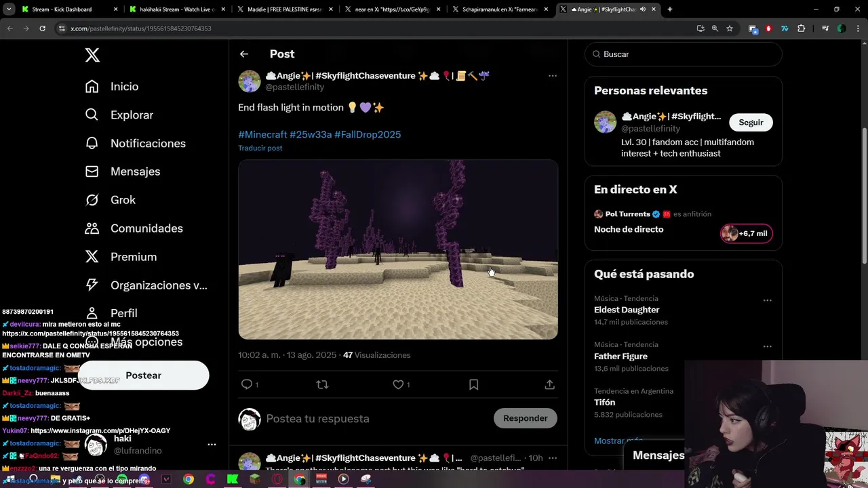Image resolution: width=868 pixels, height=488 pixels.
Task: Open the 10:02 a. m. post timestamp
Action: (287, 355)
